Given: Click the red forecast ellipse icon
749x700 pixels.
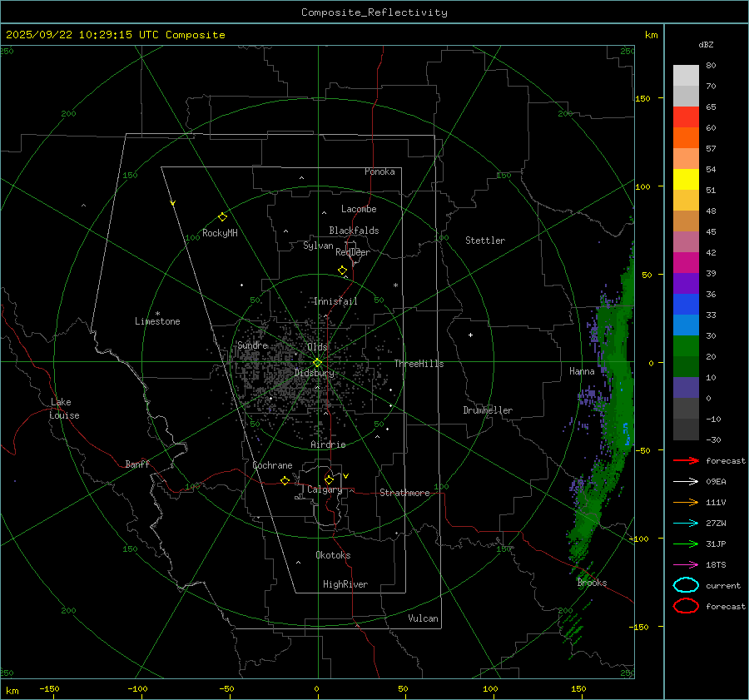Looking at the screenshot, I should click(x=686, y=606).
